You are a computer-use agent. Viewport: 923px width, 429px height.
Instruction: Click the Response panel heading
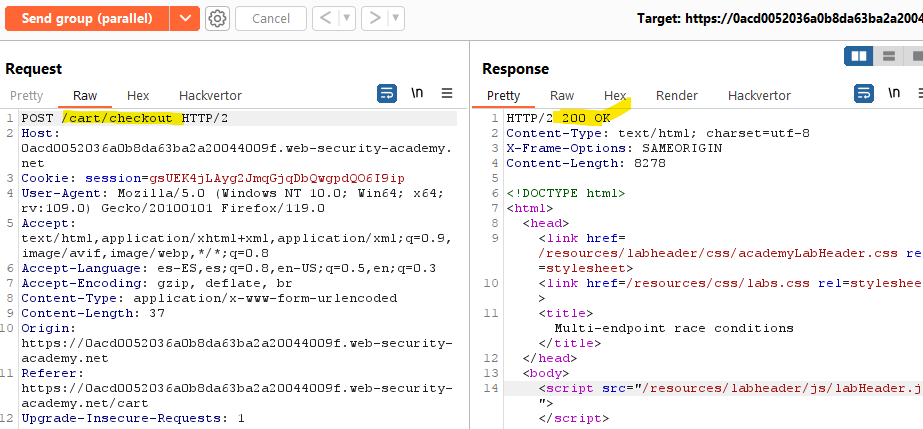(x=516, y=69)
